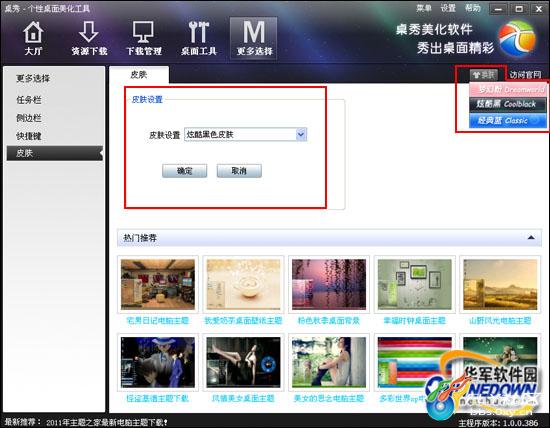Open the 2011年主题之家 recommendation link
The height and width of the screenshot is (428, 550).
(x=107, y=422)
